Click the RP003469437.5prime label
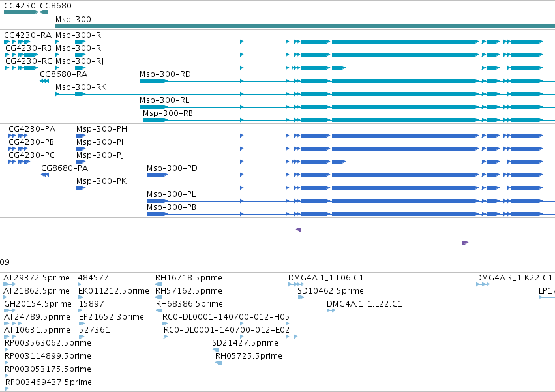The image size is (555, 392). pos(48,382)
